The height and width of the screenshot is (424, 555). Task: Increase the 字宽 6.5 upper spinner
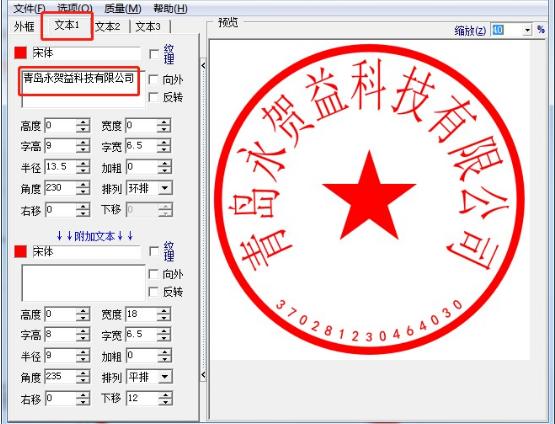164,143
